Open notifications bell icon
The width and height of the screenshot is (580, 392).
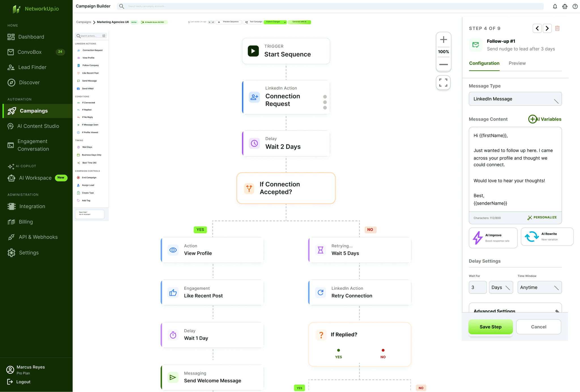pos(555,6)
